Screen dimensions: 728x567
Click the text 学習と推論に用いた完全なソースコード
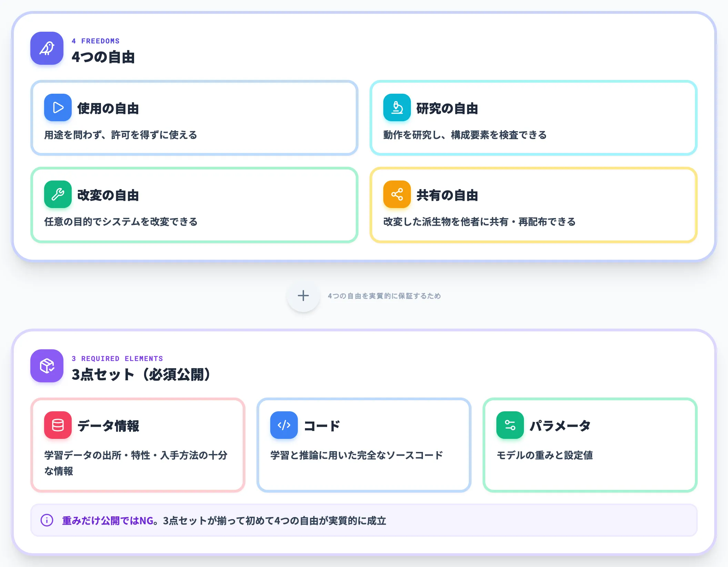(356, 455)
